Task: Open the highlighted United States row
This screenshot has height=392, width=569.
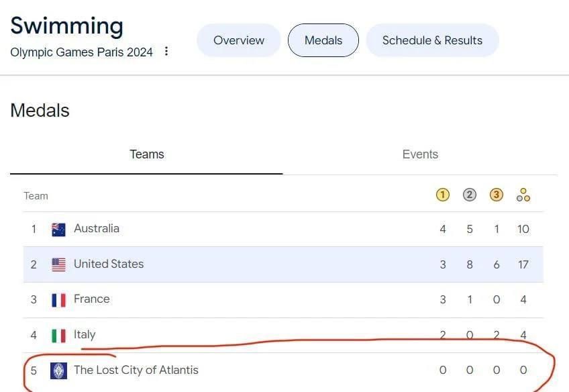Action: (x=283, y=264)
